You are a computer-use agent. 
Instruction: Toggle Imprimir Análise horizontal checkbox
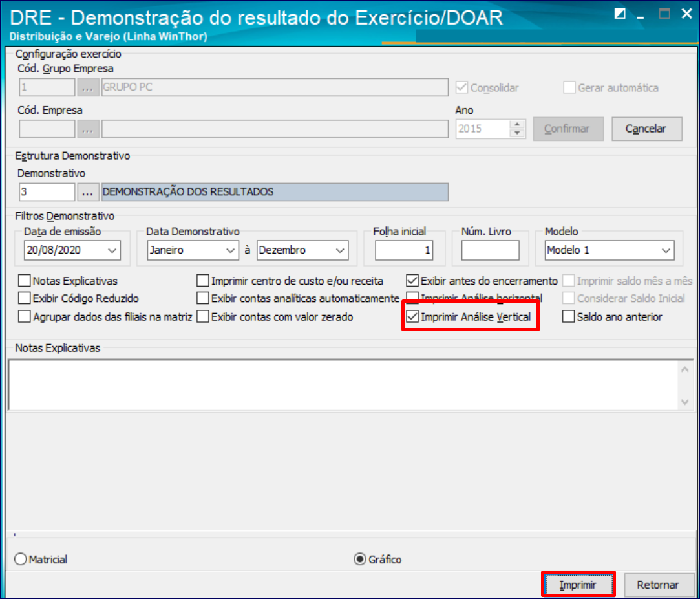coord(412,298)
